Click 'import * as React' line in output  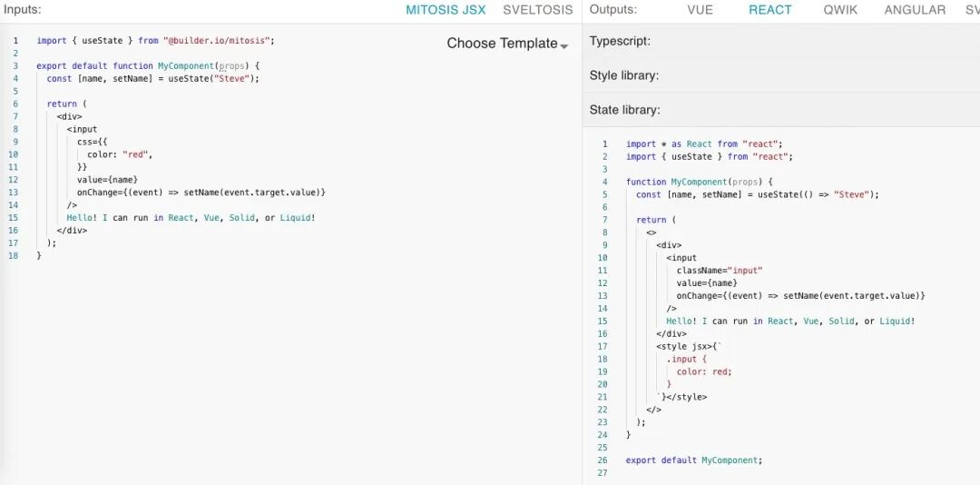click(704, 144)
